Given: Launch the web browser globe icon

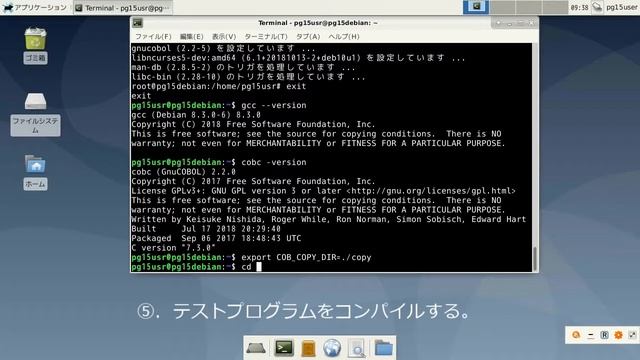Looking at the screenshot, I should 332,349.
